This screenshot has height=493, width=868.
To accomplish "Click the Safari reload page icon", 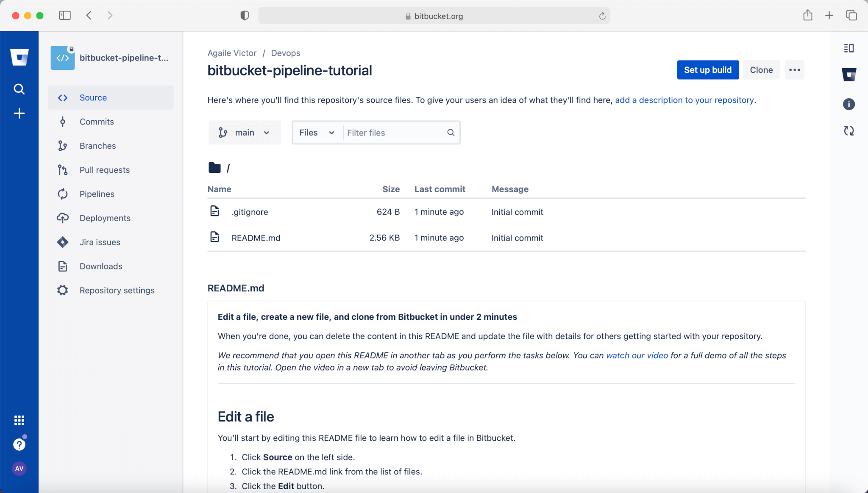I will pos(602,16).
